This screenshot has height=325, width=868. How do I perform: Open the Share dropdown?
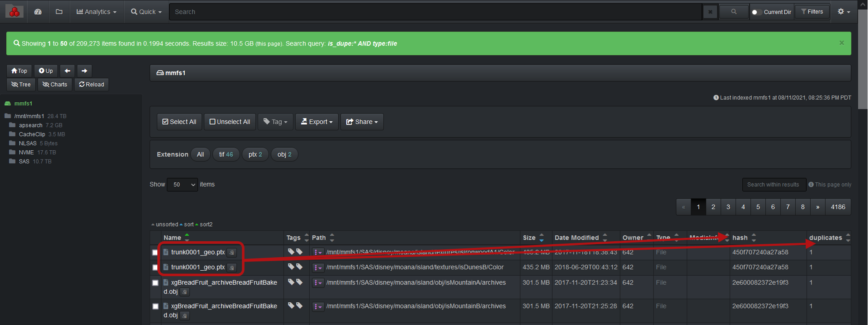(362, 122)
